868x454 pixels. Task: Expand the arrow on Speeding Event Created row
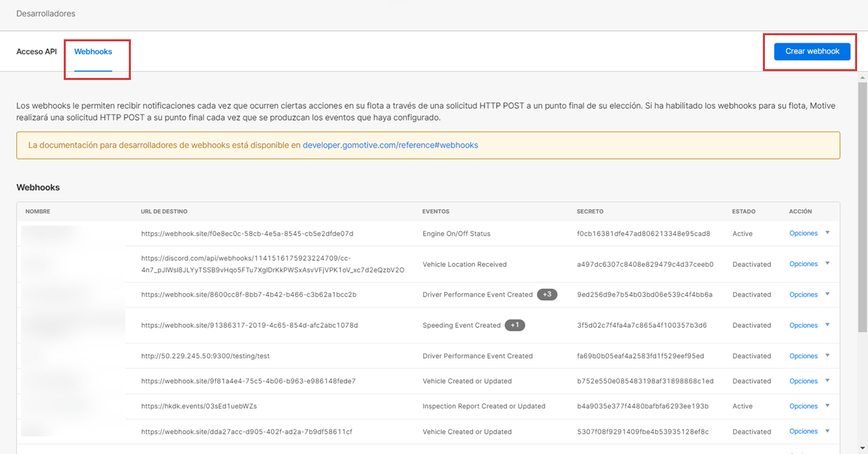(827, 325)
